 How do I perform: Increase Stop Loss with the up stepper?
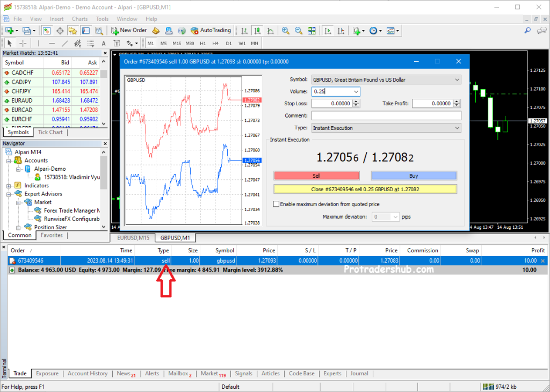pos(356,102)
